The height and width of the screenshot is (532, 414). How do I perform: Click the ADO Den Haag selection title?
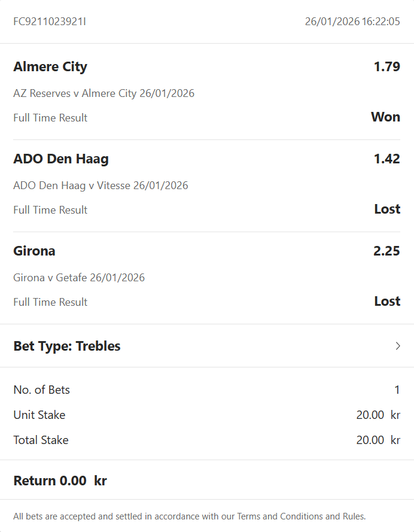coord(61,159)
